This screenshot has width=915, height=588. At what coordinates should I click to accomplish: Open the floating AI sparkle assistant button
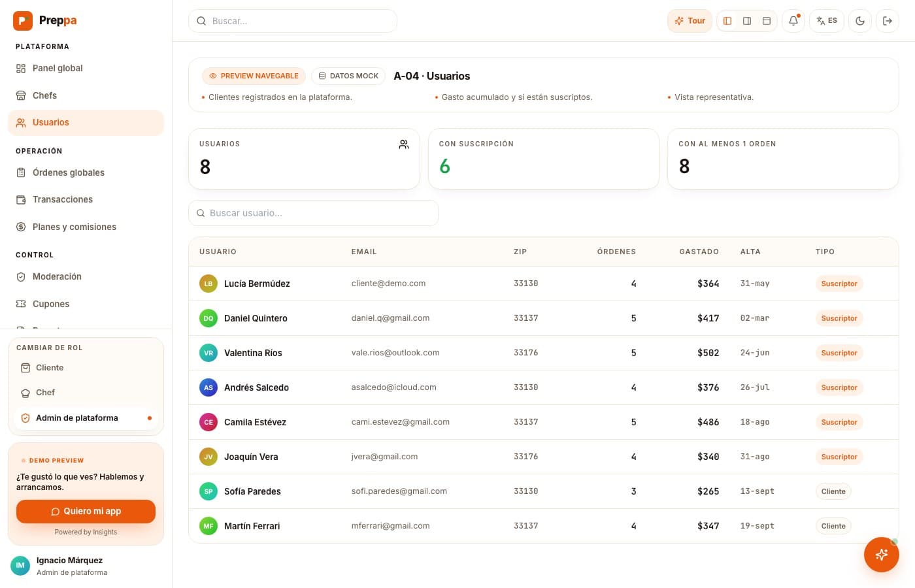pyautogui.click(x=882, y=555)
